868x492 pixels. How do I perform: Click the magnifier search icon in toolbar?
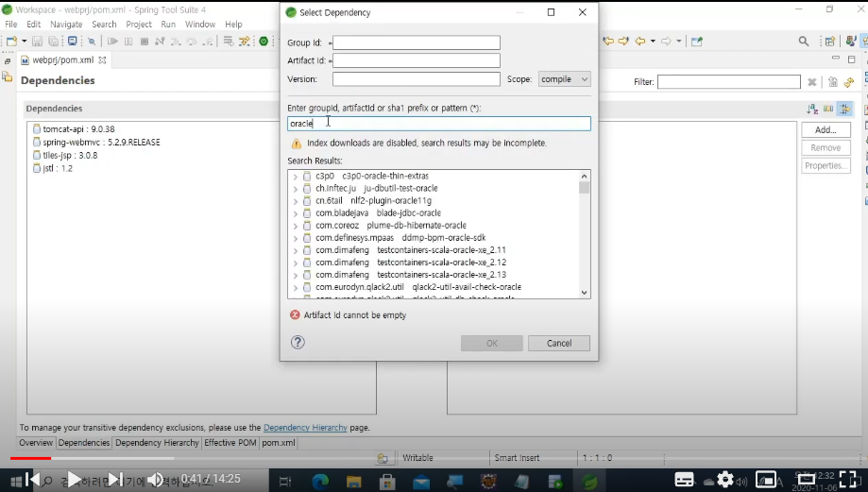click(804, 41)
